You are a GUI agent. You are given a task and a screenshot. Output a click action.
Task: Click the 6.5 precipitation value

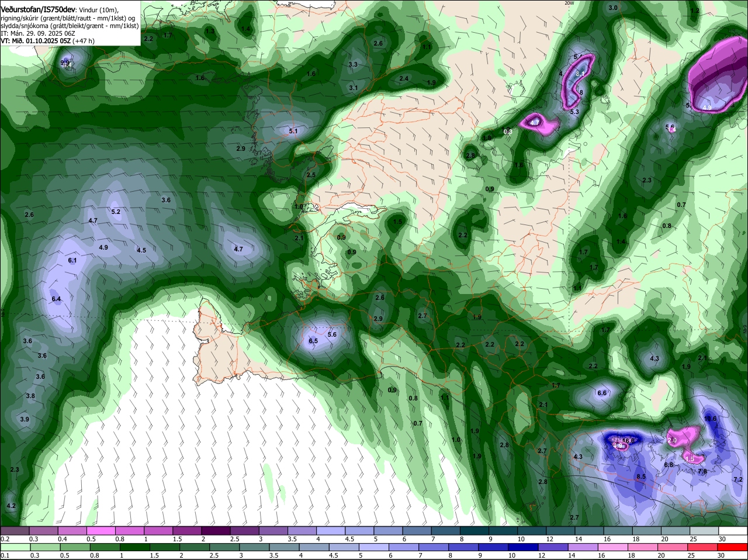313,341
